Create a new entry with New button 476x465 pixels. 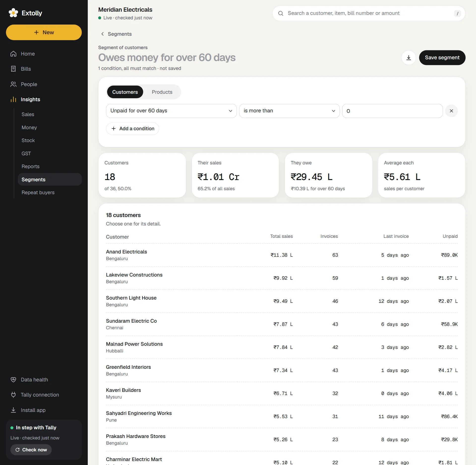(x=44, y=32)
